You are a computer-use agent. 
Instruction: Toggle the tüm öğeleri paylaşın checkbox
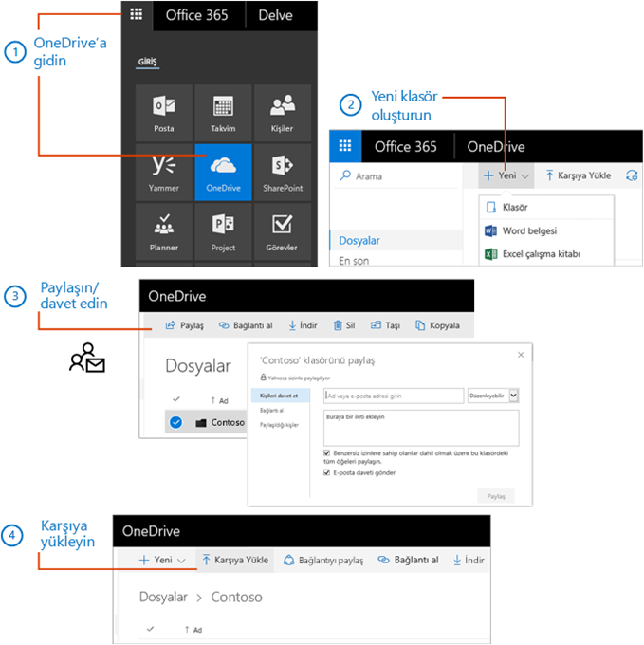(327, 452)
